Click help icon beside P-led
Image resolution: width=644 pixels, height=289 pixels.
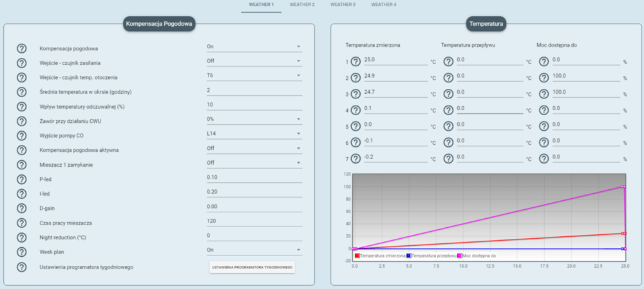pyautogui.click(x=22, y=178)
